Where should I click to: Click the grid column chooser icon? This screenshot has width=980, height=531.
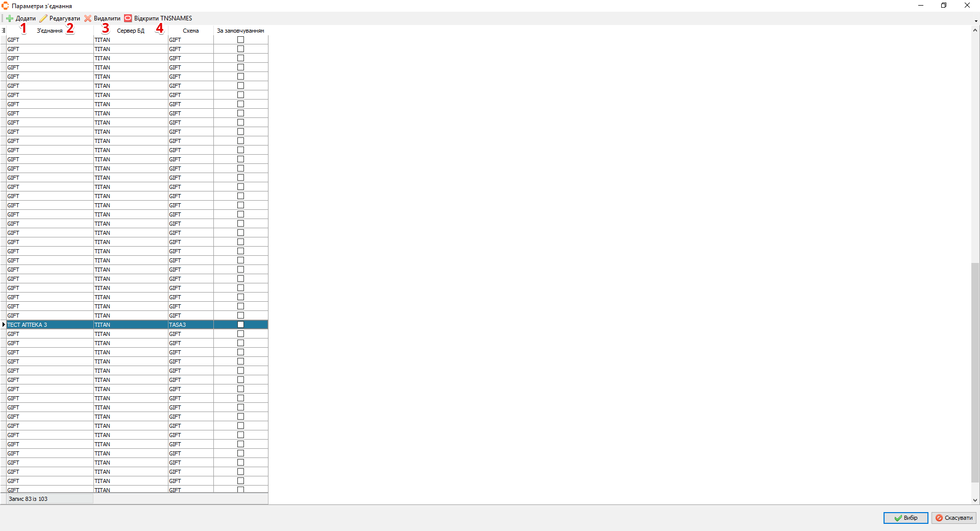[x=4, y=31]
